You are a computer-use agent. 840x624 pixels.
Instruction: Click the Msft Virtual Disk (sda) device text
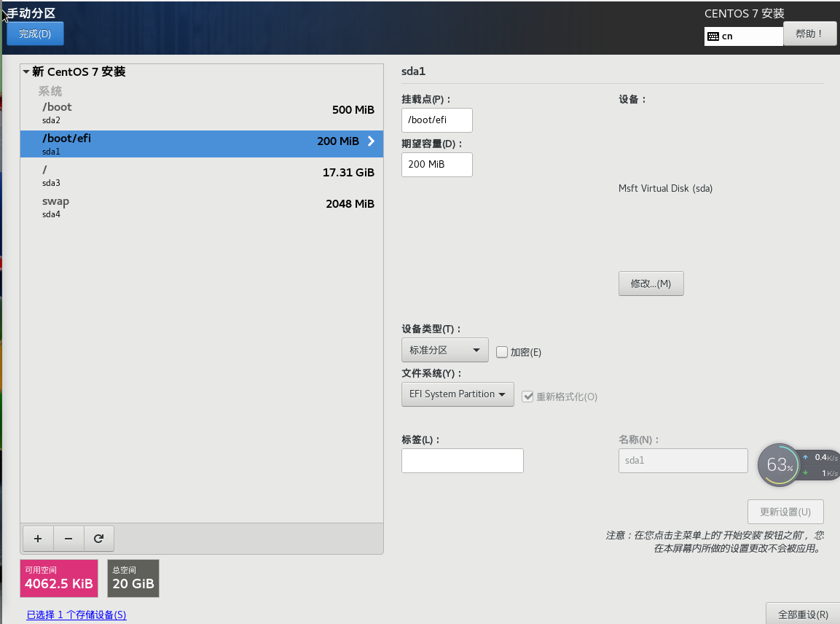click(x=665, y=188)
